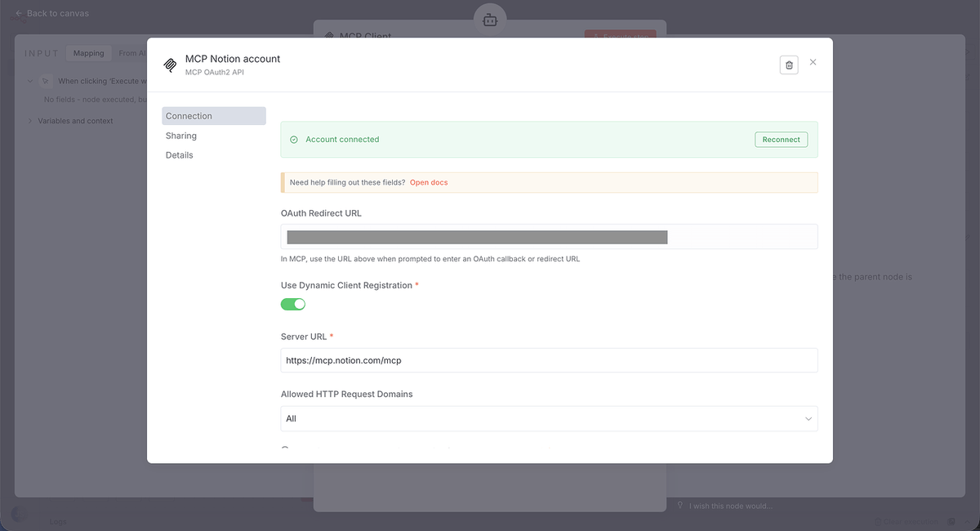Collapse the 'When clicking Execute' tree item
Viewport: 980px width, 531px height.
[30, 81]
